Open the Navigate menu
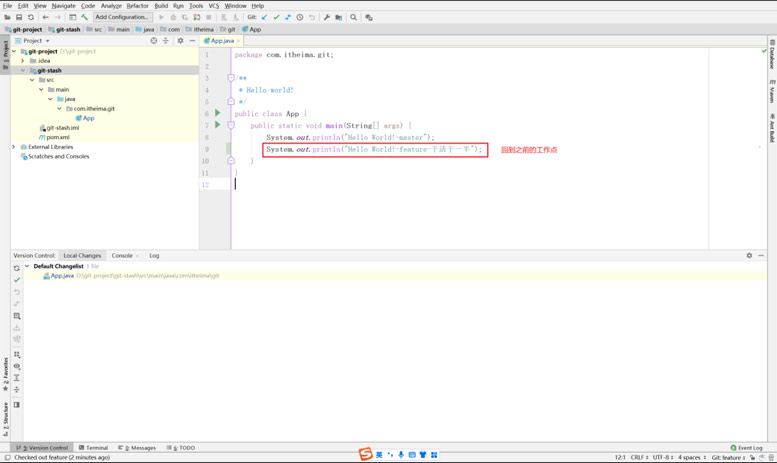Screen dimensions: 777x463 (x=63, y=6)
